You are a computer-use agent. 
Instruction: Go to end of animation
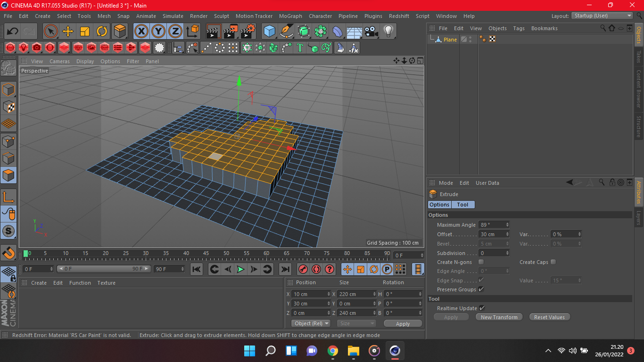pos(285,269)
